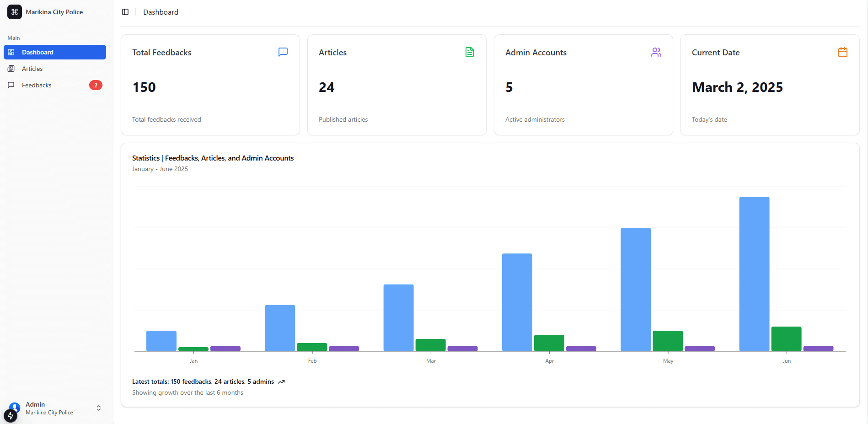Click the Dashboard grid icon in sidebar
This screenshot has height=424, width=868.
pos(11,52)
